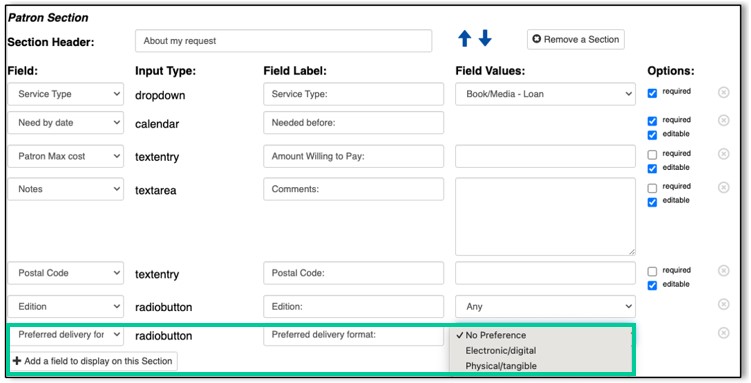751x383 pixels.
Task: Click the 'Options:' column heading
Action: 671,71
